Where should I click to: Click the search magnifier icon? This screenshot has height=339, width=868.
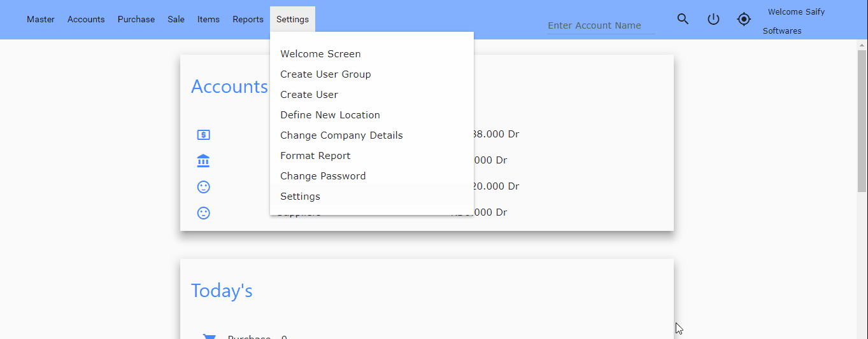(x=683, y=19)
